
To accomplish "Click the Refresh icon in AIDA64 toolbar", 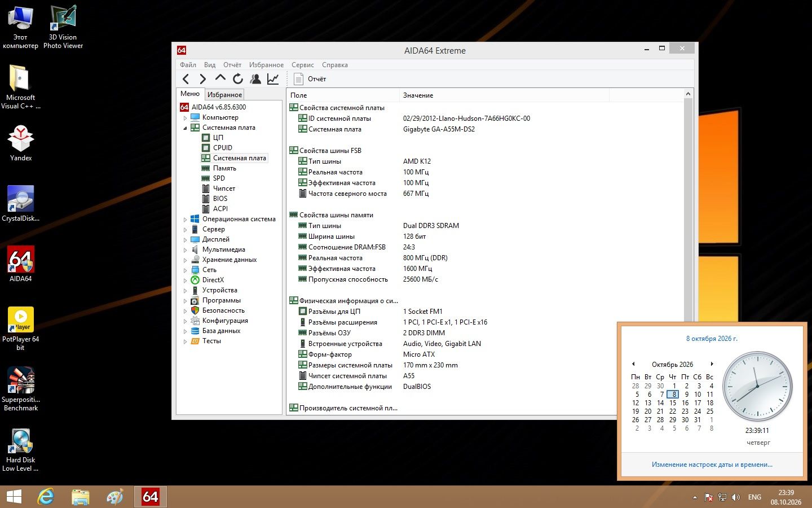I will point(238,79).
